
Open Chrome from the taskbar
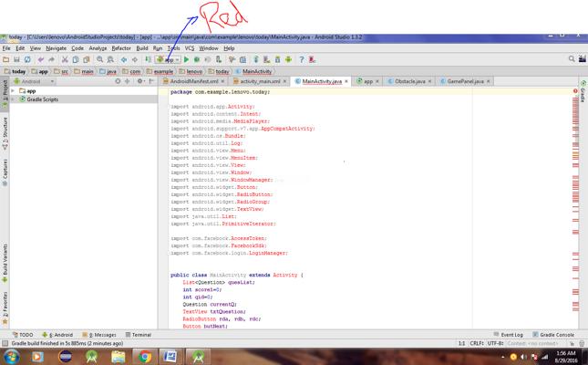pyautogui.click(x=144, y=357)
